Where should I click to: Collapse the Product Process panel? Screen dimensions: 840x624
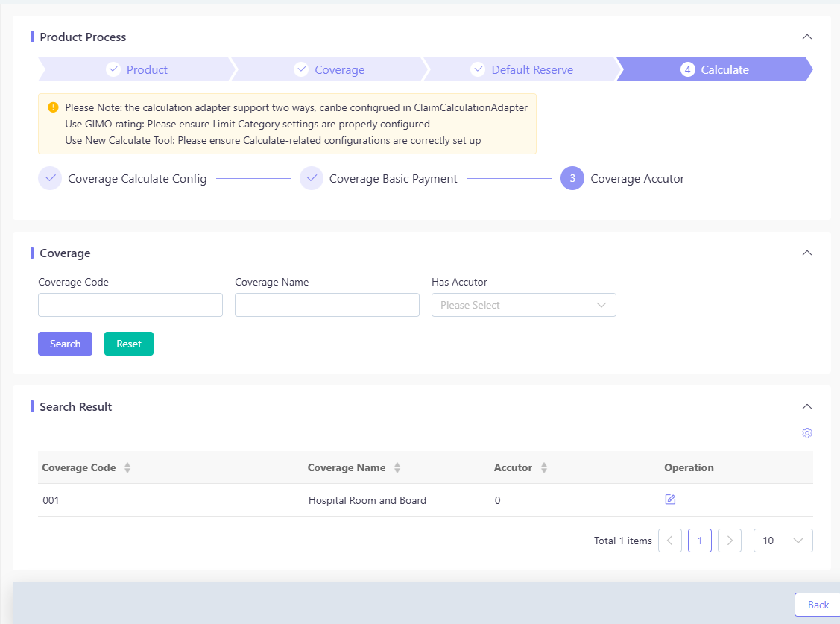pyautogui.click(x=806, y=37)
